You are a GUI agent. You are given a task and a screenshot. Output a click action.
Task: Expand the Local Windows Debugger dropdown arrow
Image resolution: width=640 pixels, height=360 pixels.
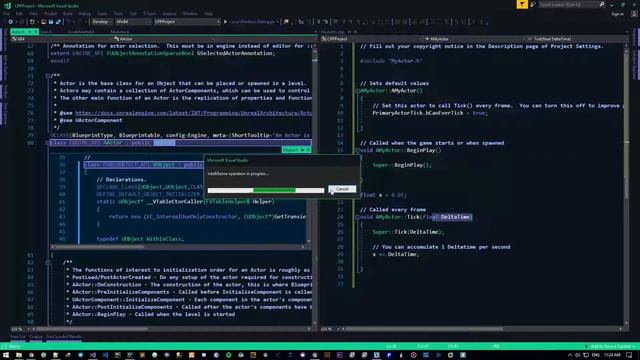click(x=278, y=22)
